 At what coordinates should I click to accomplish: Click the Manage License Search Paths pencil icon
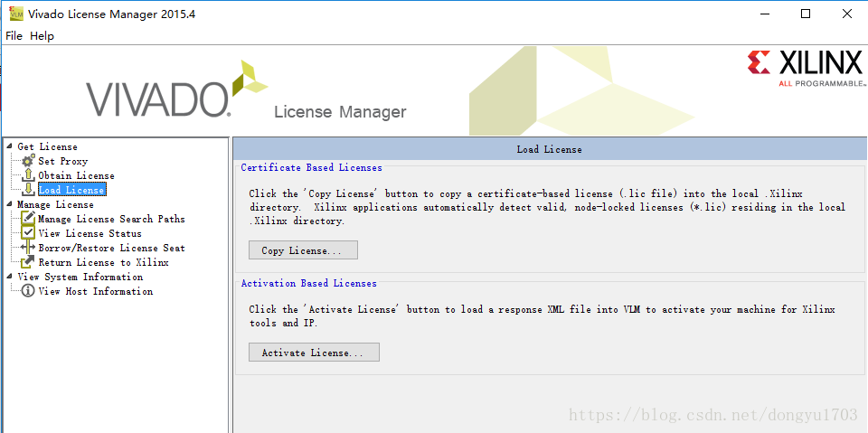(x=28, y=219)
